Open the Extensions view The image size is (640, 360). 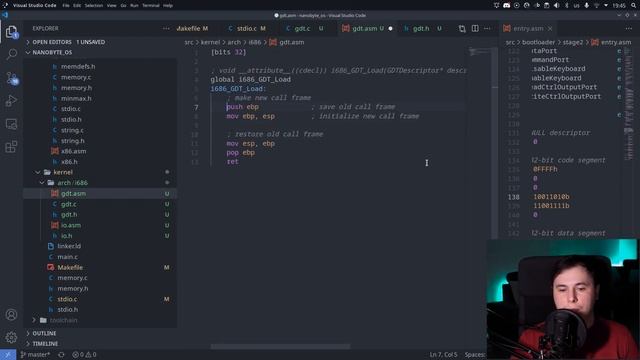click(x=11, y=147)
